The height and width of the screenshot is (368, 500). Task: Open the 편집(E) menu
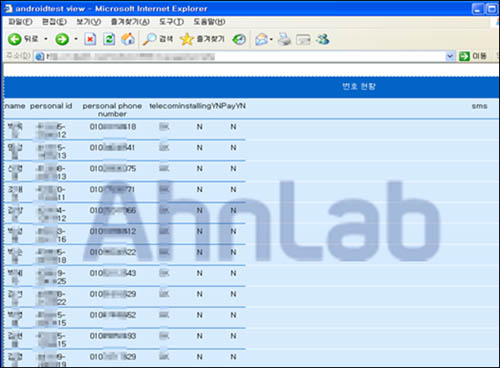click(x=54, y=22)
